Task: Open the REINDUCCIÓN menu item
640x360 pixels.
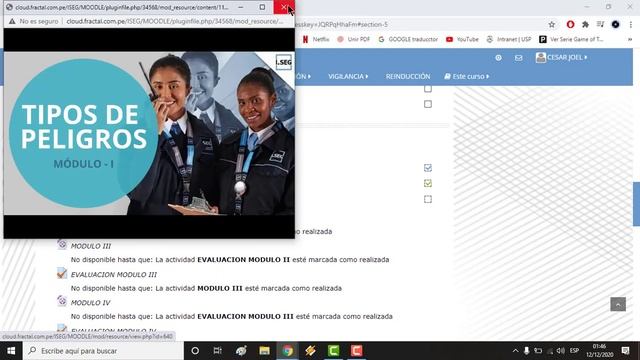Action: pyautogui.click(x=408, y=76)
